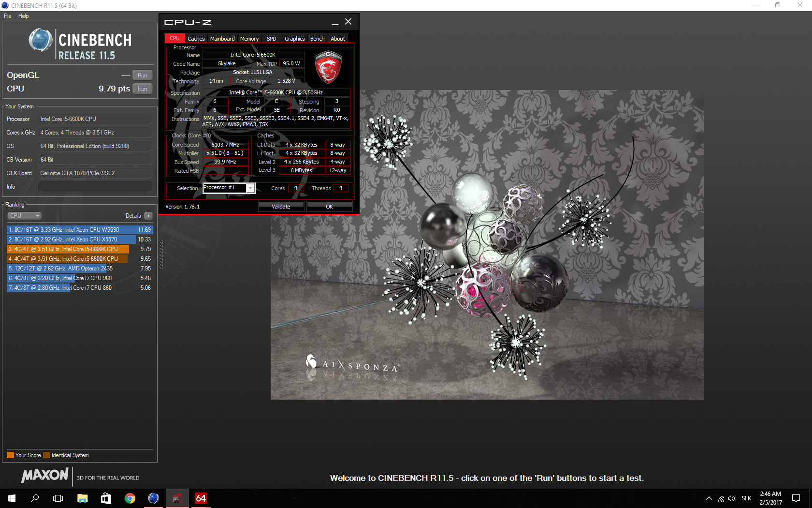Switch to the Mainboard tab in CPU-Z
812x508 pixels.
coord(222,39)
